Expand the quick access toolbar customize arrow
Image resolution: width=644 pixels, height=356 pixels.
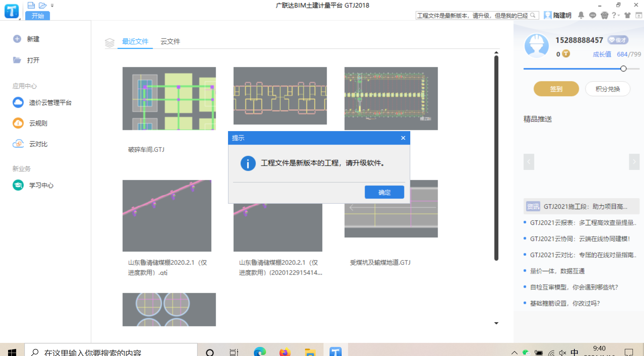[52, 5]
